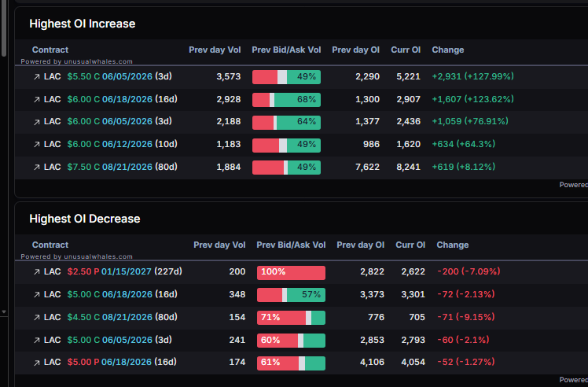588x387 pixels.
Task: Click the -60 (-2.1%) change value
Action: (x=463, y=340)
